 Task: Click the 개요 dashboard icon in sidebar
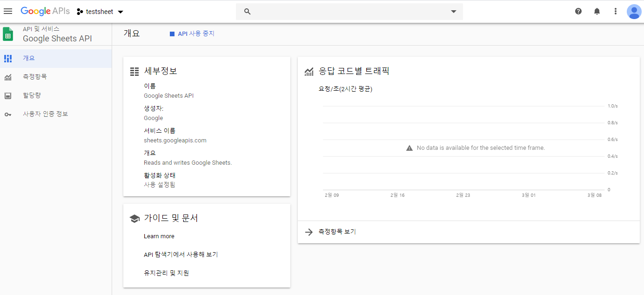coord(8,58)
